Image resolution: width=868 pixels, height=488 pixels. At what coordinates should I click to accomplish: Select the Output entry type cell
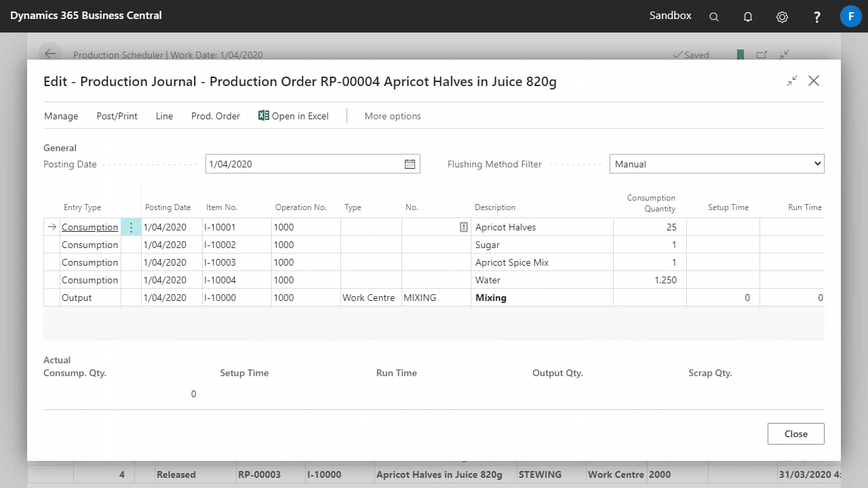click(x=90, y=298)
